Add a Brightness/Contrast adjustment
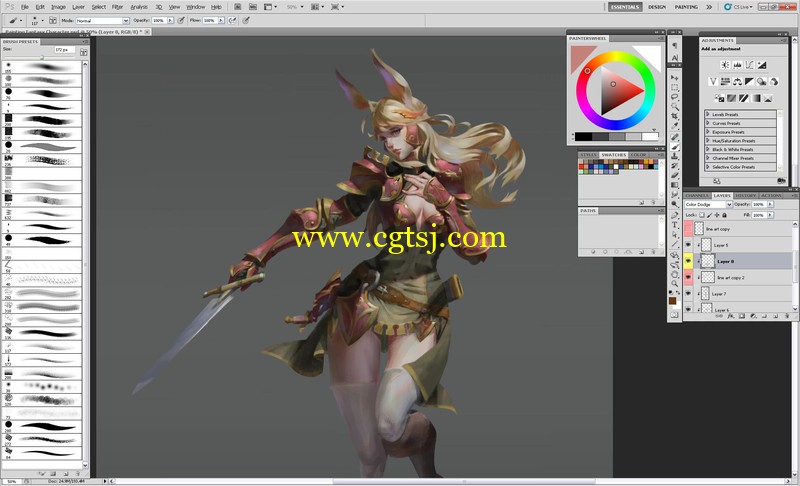 (725, 65)
